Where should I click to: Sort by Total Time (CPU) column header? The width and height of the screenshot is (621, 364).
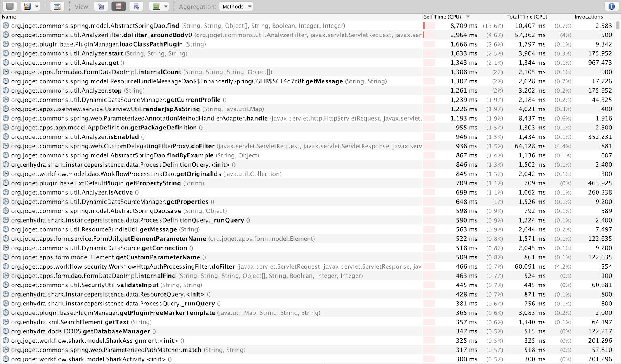pos(539,17)
